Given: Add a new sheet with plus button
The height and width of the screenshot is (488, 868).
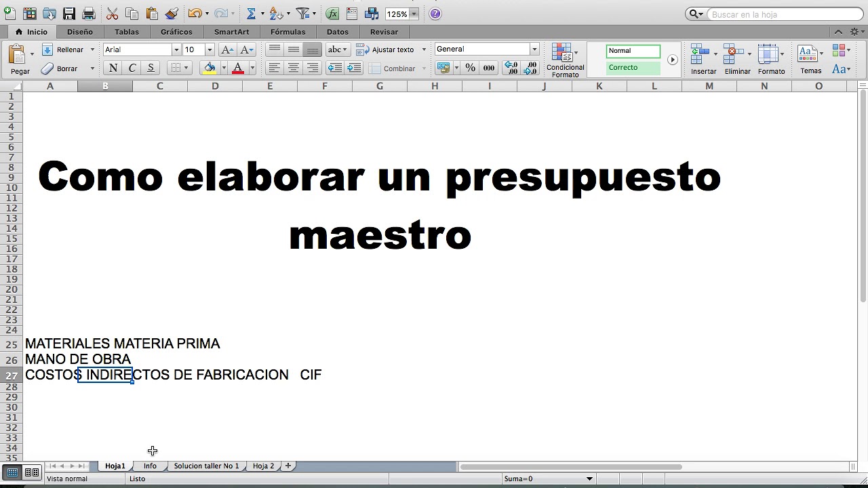Looking at the screenshot, I should [x=288, y=466].
